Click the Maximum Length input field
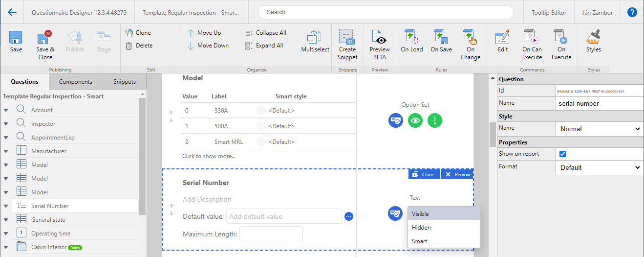This screenshot has height=257, width=644. (x=271, y=234)
